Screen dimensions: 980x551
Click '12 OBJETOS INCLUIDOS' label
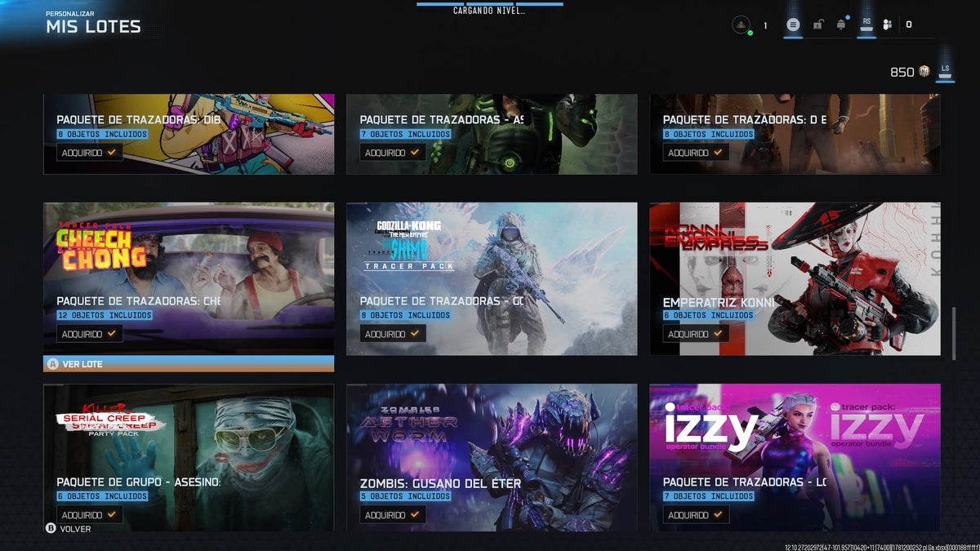click(x=105, y=315)
